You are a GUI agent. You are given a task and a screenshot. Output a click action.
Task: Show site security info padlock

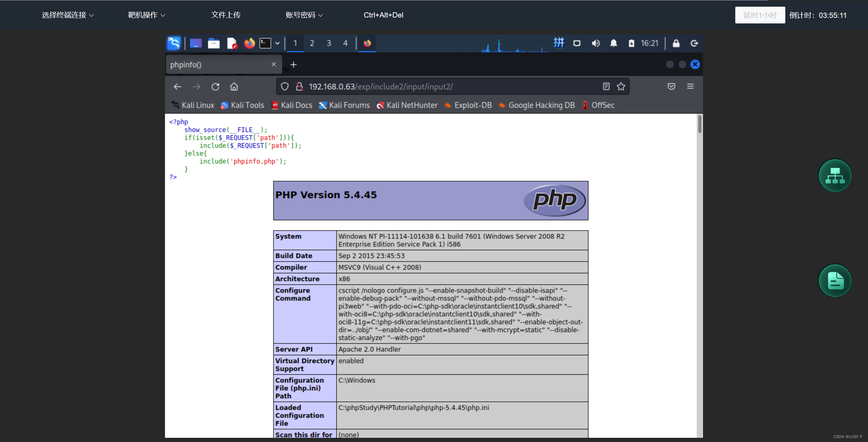[x=299, y=87]
